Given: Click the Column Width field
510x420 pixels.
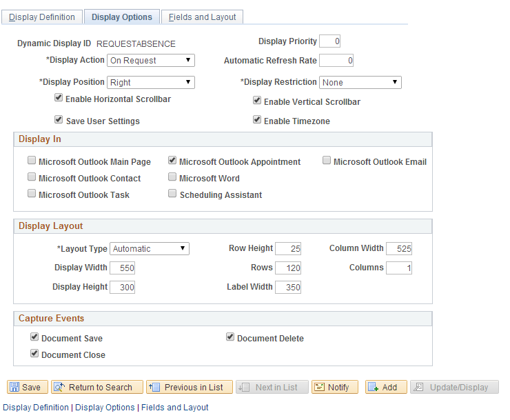Looking at the screenshot, I should 399,249.
